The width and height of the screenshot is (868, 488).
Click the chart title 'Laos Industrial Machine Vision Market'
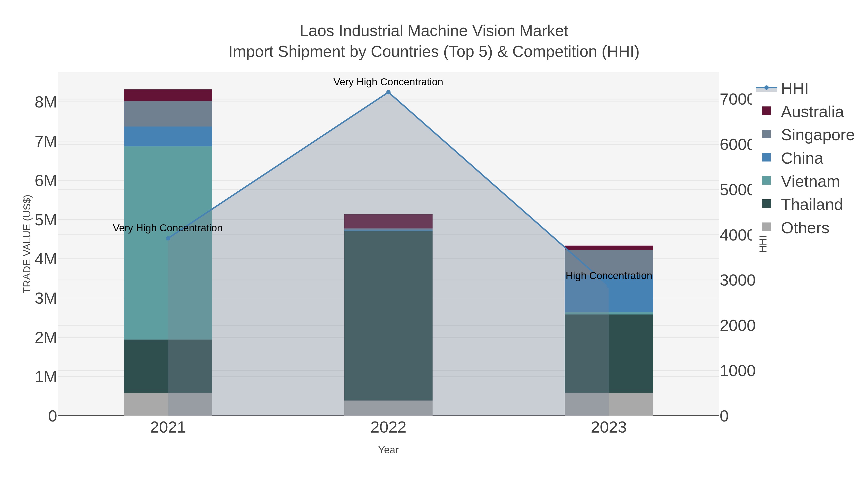point(434,31)
